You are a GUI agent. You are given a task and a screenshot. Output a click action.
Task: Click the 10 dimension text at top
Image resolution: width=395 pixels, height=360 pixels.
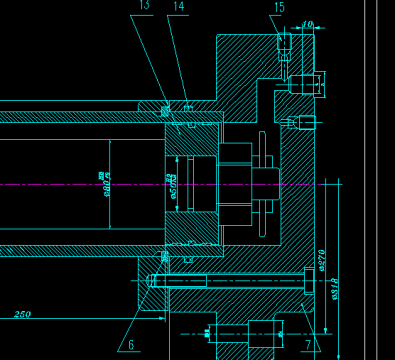pyautogui.click(x=308, y=24)
